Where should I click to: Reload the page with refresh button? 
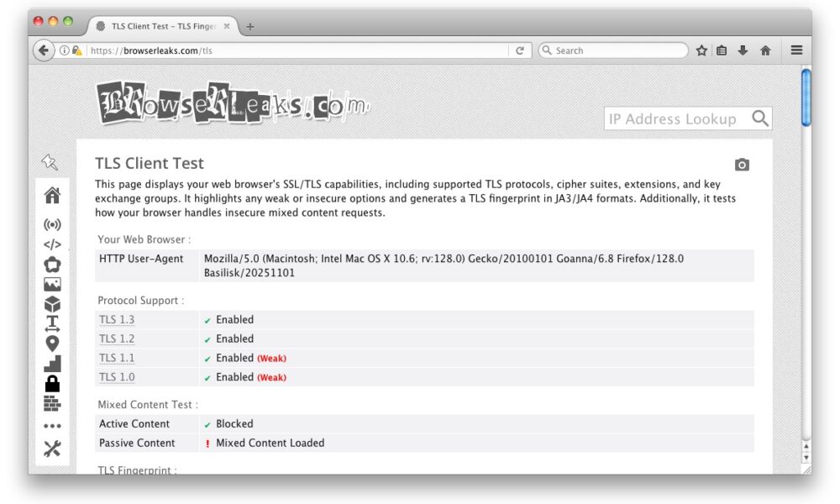tap(520, 50)
